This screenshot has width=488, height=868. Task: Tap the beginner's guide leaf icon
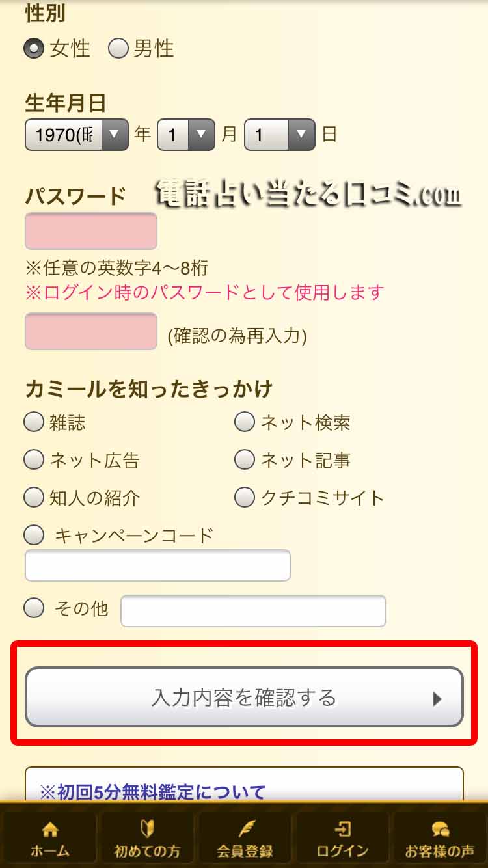click(x=147, y=829)
